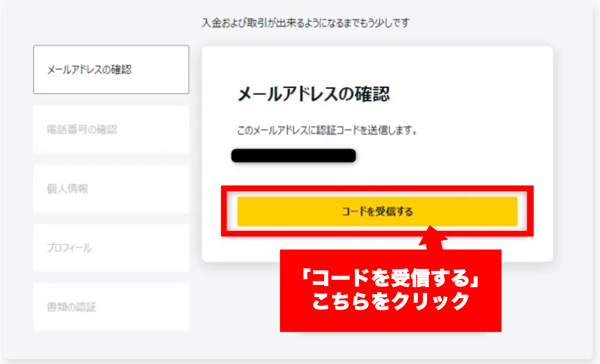
Task: Click the red callout box annotation
Action: [x=391, y=290]
